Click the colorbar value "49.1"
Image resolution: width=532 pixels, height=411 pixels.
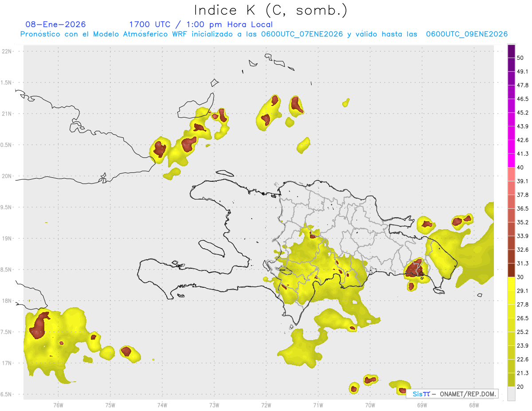click(x=522, y=71)
